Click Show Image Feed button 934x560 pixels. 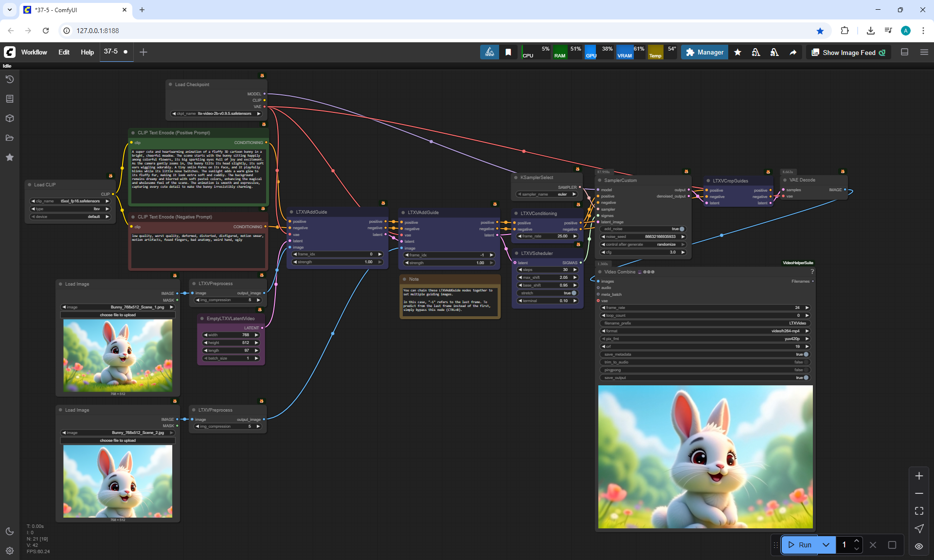pyautogui.click(x=848, y=53)
